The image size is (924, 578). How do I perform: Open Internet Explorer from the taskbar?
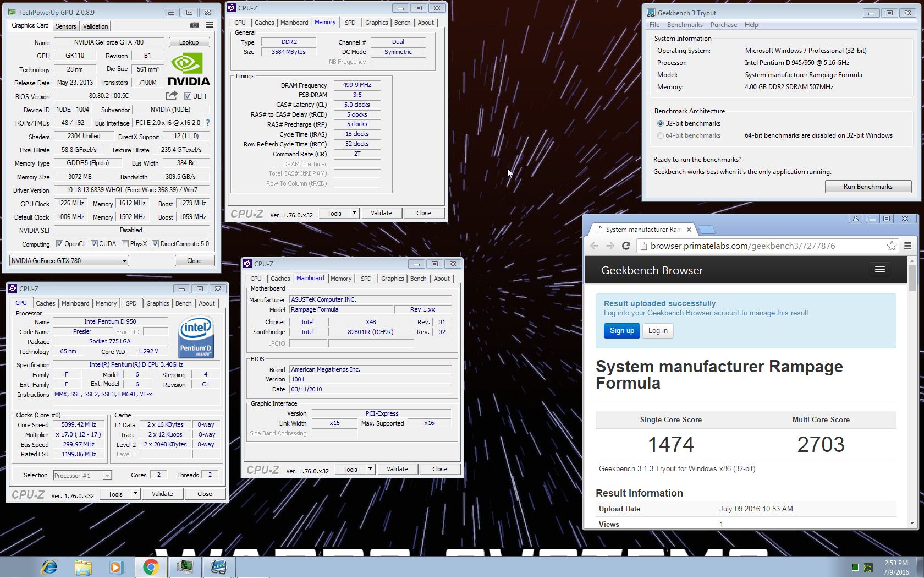tap(50, 567)
